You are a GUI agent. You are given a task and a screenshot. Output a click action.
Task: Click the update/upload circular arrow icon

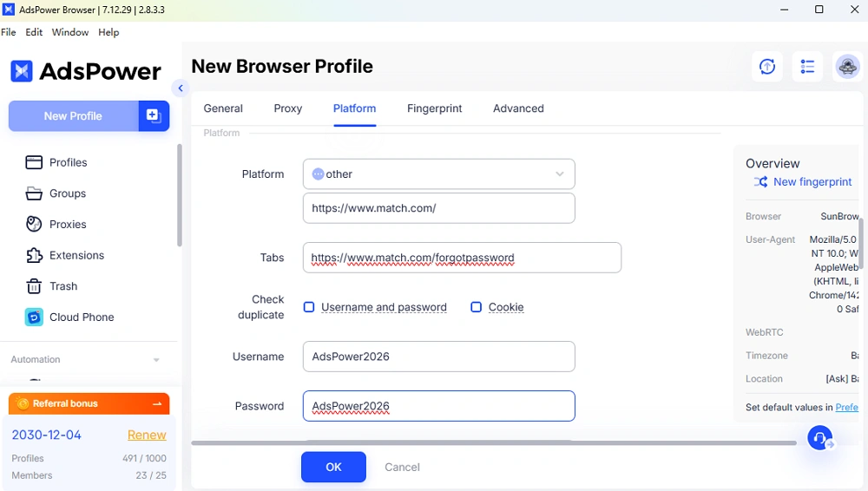coord(766,67)
